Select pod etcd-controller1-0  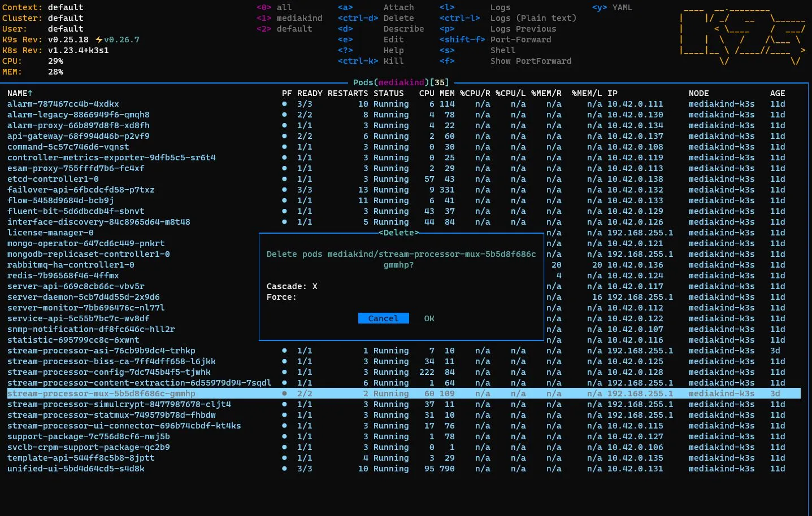tap(53, 179)
